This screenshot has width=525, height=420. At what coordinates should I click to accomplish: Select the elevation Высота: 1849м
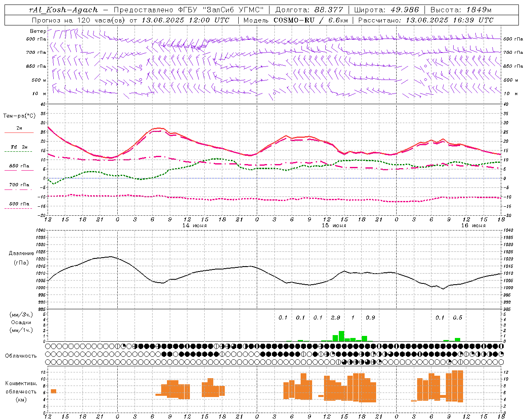click(461, 10)
